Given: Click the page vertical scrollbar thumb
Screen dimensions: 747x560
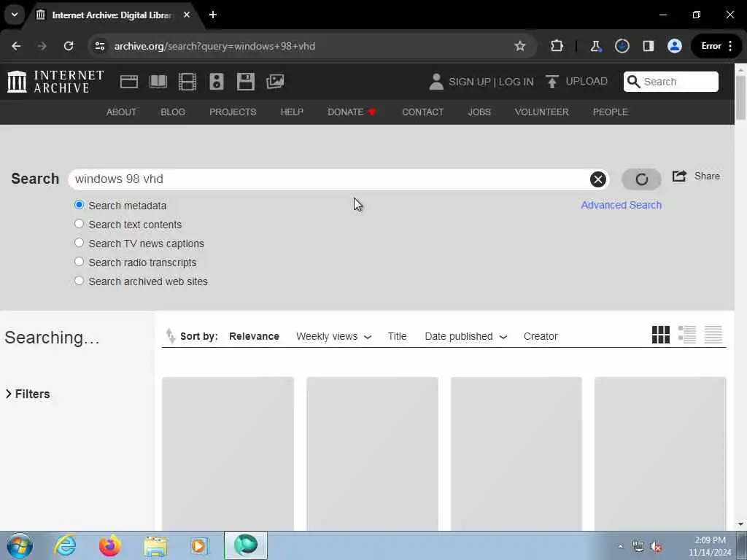Looking at the screenshot, I should (x=741, y=98).
